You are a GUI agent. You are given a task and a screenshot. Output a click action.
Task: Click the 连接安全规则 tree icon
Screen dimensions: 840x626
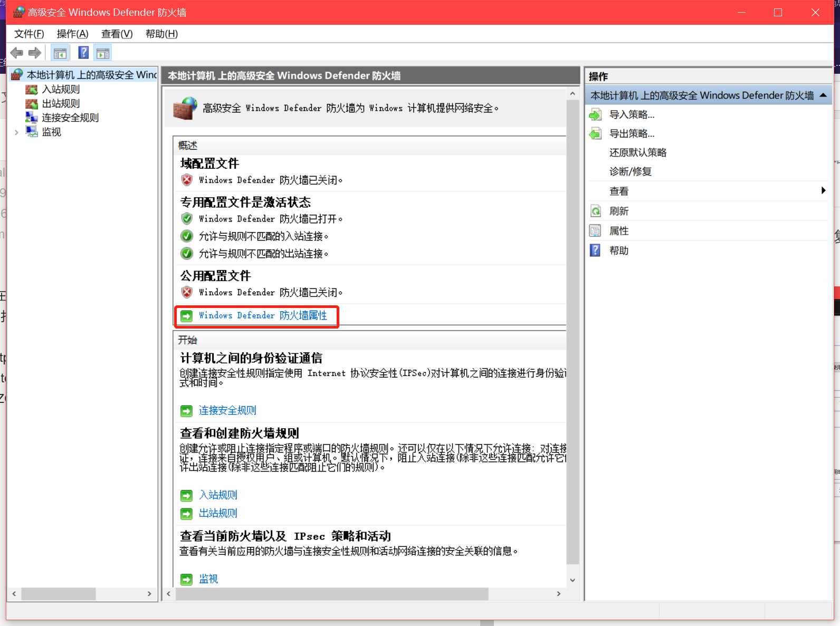click(32, 118)
